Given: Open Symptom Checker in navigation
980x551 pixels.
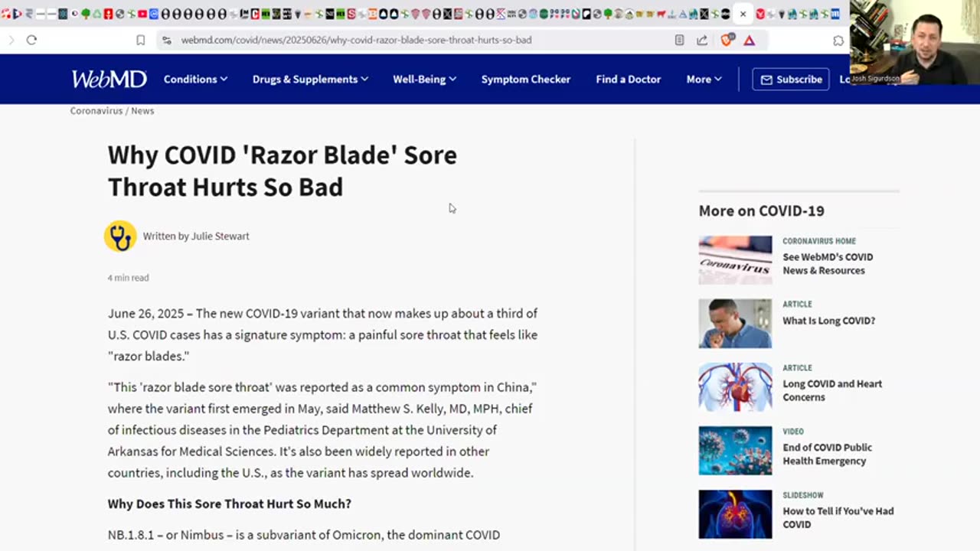Looking at the screenshot, I should pyautogui.click(x=526, y=79).
